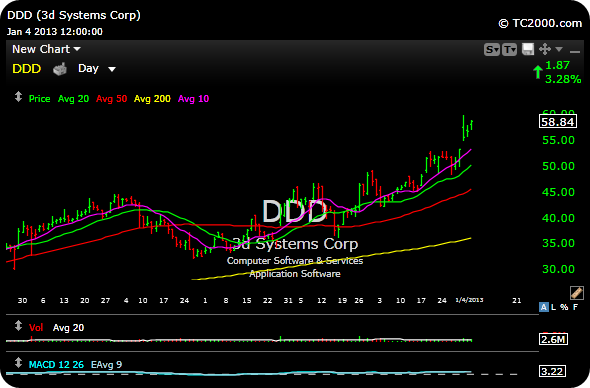Select the red Vol indicator label
The height and width of the screenshot is (388, 590).
(x=36, y=328)
